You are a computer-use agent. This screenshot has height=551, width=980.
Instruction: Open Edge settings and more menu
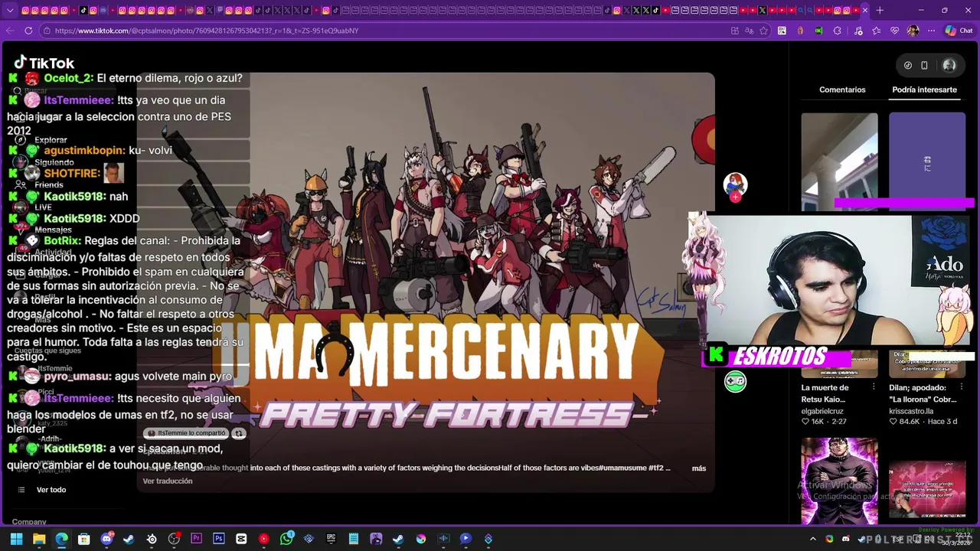tap(931, 31)
